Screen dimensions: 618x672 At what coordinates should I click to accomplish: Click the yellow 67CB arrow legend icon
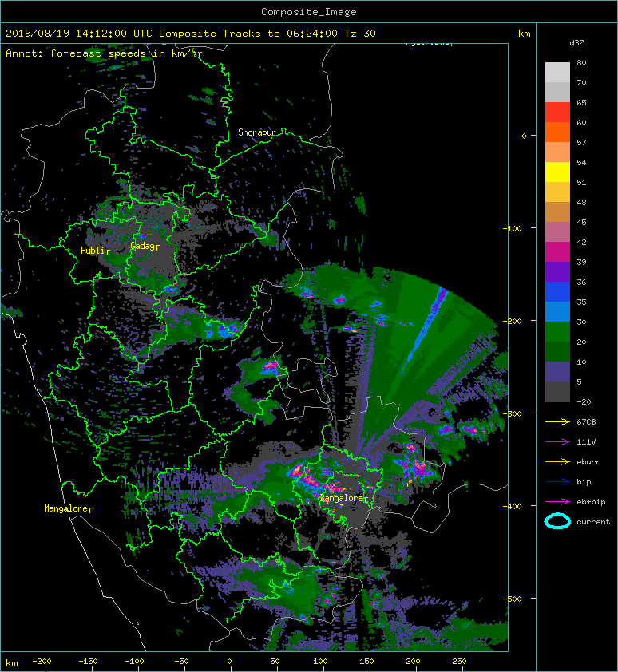click(557, 422)
